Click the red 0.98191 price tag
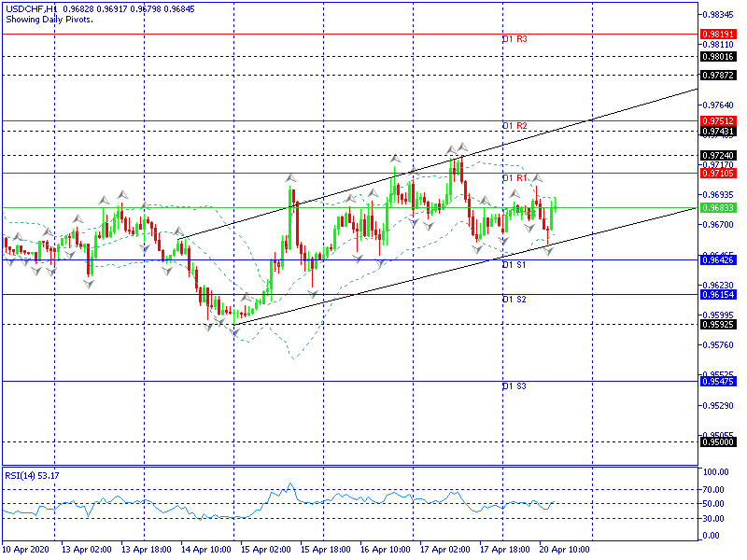The width and height of the screenshot is (747, 560). coord(717,34)
